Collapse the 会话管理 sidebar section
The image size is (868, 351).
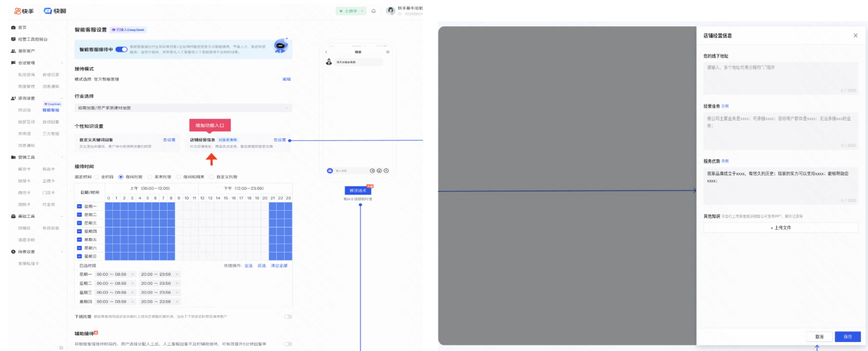[x=61, y=63]
